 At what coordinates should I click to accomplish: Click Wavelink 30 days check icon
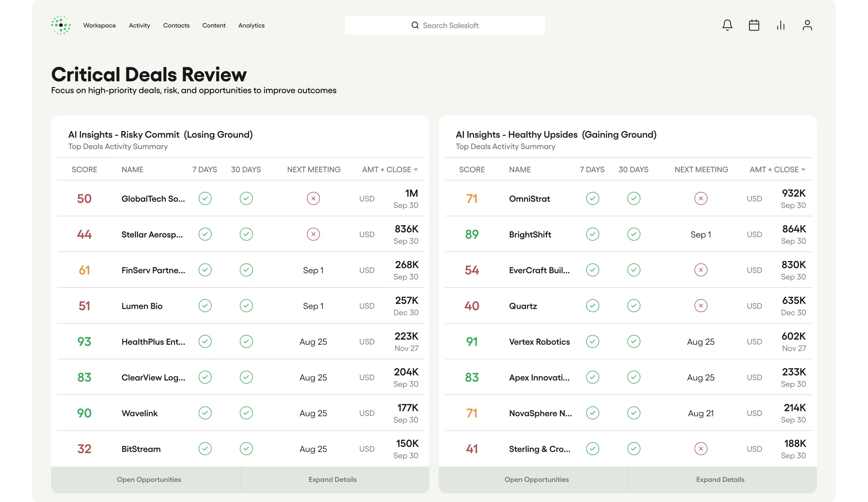[x=246, y=413]
